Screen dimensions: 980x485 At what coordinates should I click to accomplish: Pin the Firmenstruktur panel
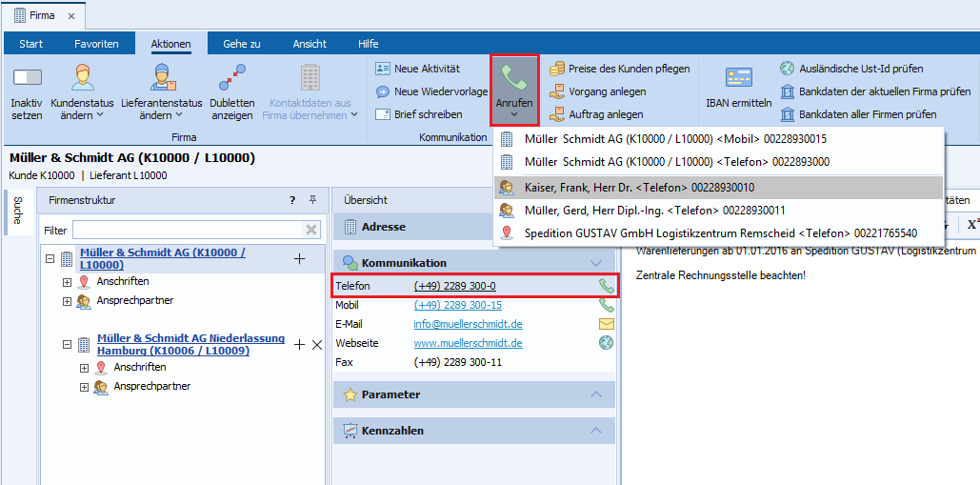(312, 200)
